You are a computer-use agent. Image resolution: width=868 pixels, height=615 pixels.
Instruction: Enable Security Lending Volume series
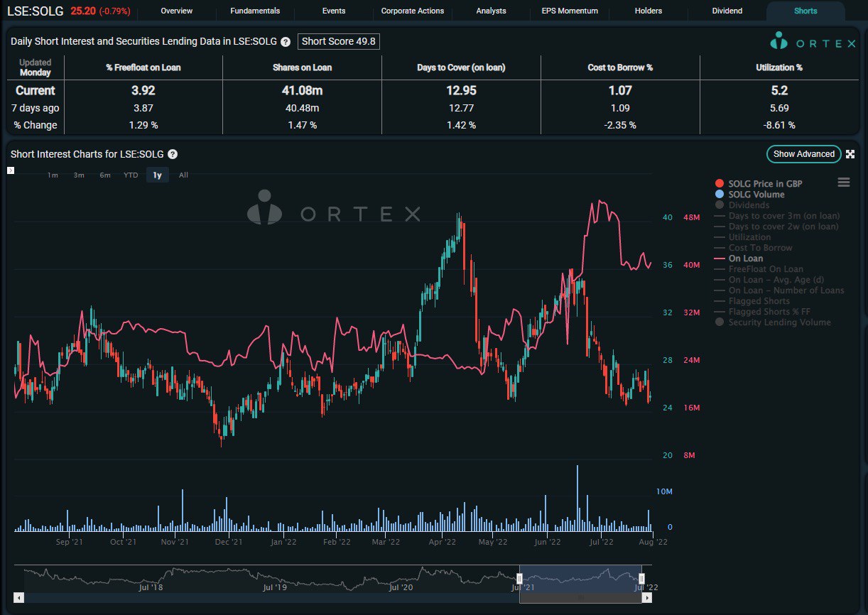(x=772, y=322)
